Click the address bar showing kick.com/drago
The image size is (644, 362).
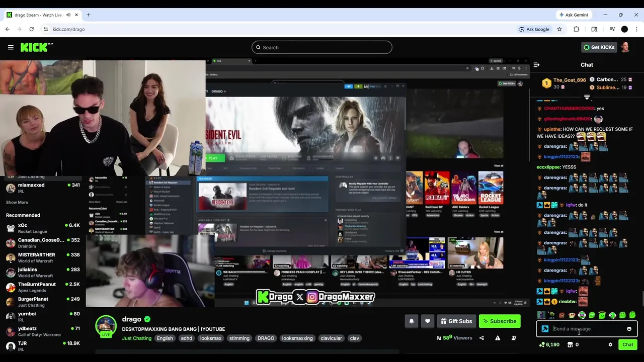point(282,29)
